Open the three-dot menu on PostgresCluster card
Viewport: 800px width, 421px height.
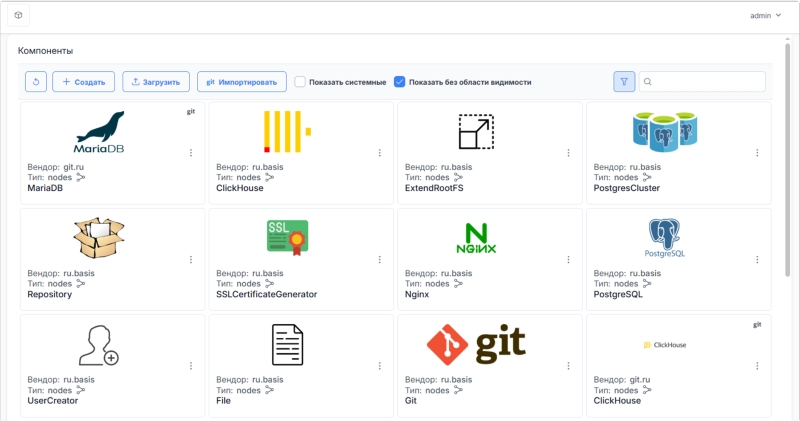tap(757, 153)
